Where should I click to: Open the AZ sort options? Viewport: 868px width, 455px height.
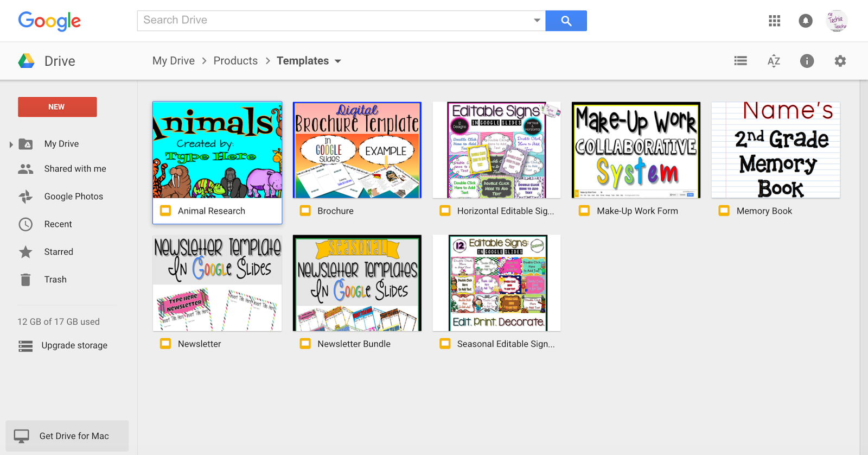pos(774,61)
